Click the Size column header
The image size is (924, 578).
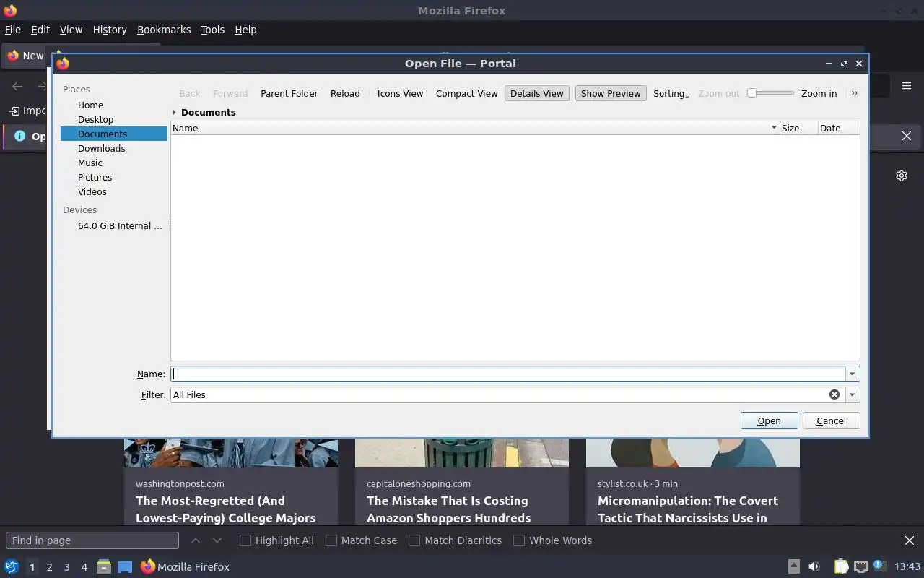[798, 128]
